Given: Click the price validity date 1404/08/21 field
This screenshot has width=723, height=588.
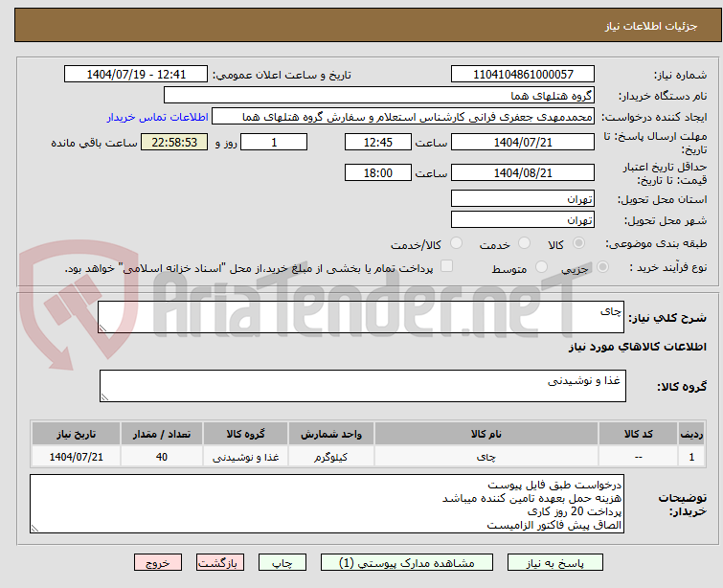Looking at the screenshot, I should (523, 172).
